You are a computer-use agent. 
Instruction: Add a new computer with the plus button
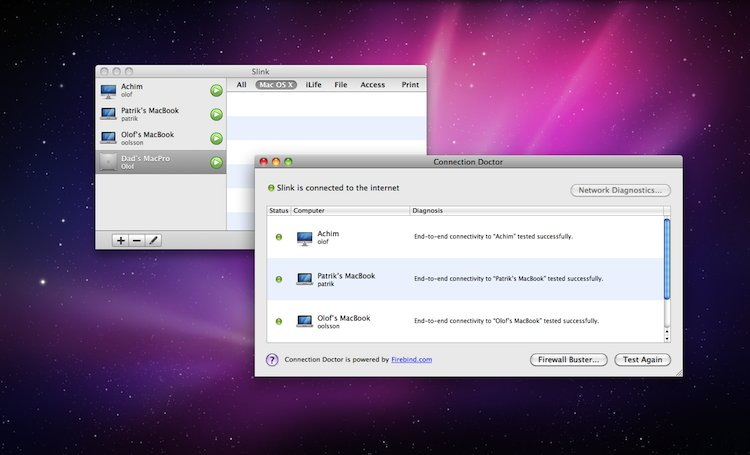pyautogui.click(x=121, y=240)
